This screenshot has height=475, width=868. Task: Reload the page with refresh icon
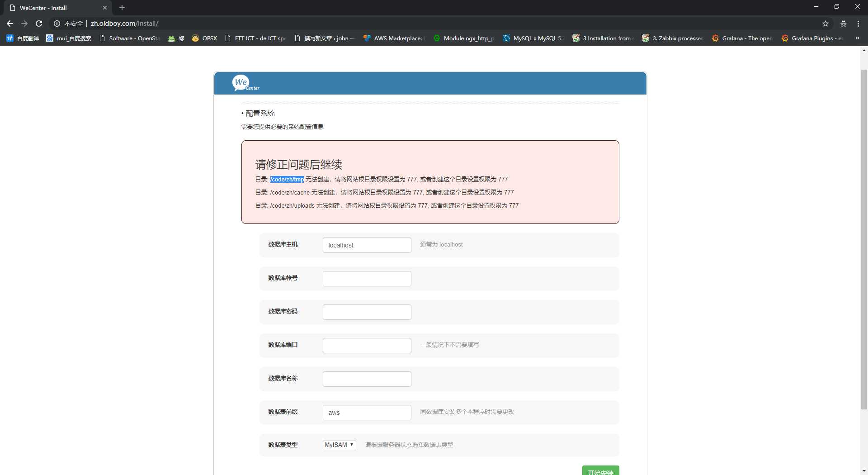(39, 24)
